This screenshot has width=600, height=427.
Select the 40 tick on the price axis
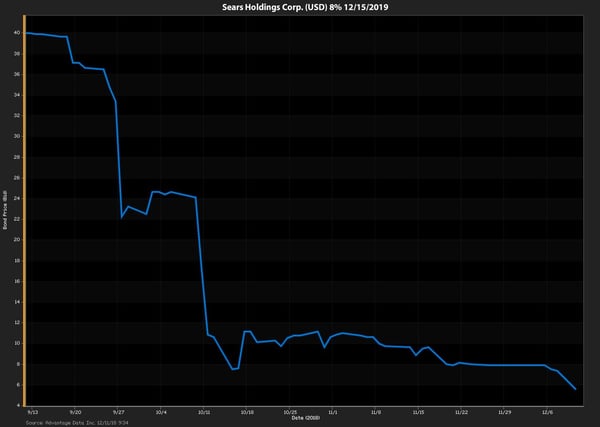click(17, 33)
